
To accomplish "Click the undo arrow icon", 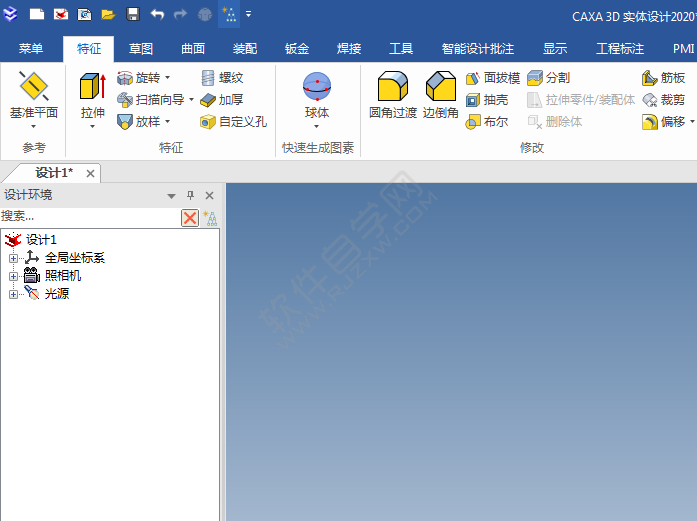I will pos(157,14).
